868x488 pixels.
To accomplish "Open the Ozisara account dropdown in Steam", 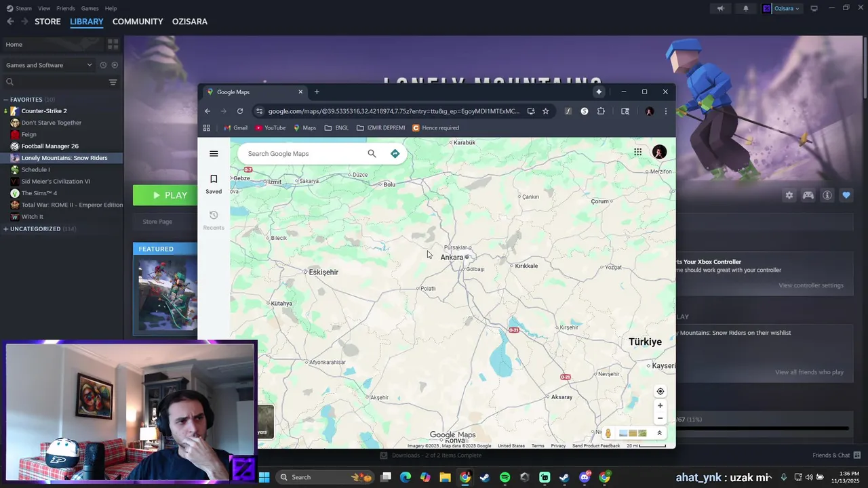I will coord(781,9).
